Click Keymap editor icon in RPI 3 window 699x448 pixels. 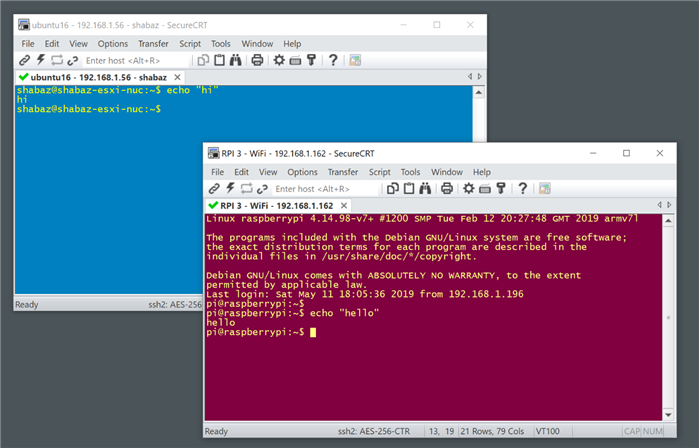pyautogui.click(x=485, y=189)
